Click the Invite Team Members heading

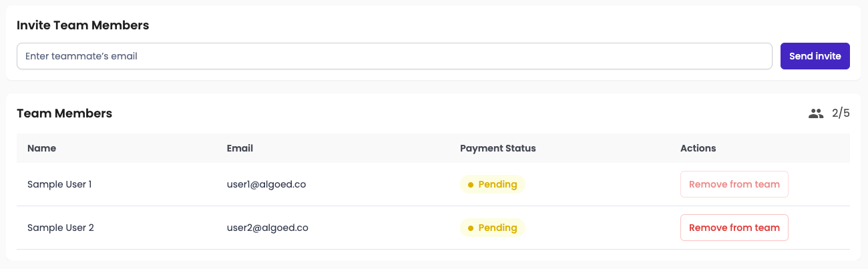tap(83, 25)
